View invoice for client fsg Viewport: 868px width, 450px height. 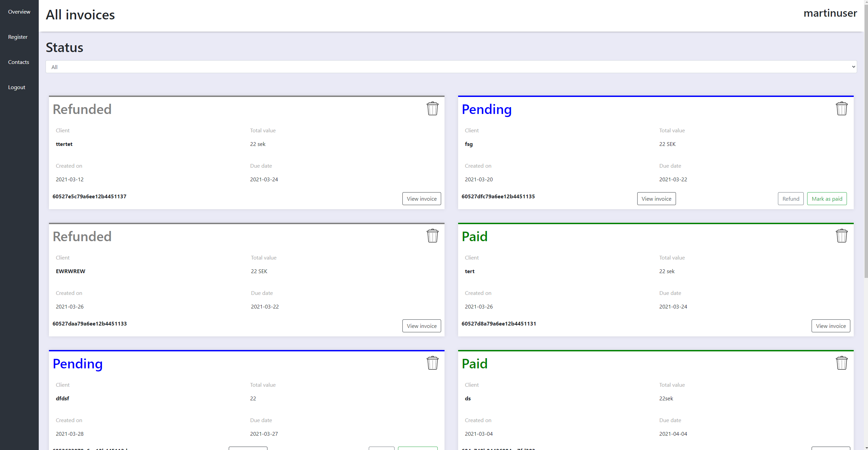point(656,199)
